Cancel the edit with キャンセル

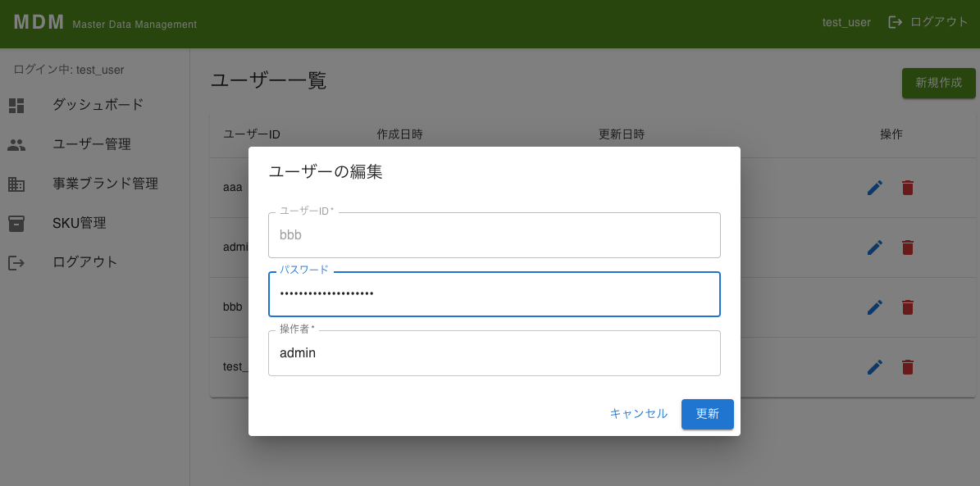[x=639, y=414]
